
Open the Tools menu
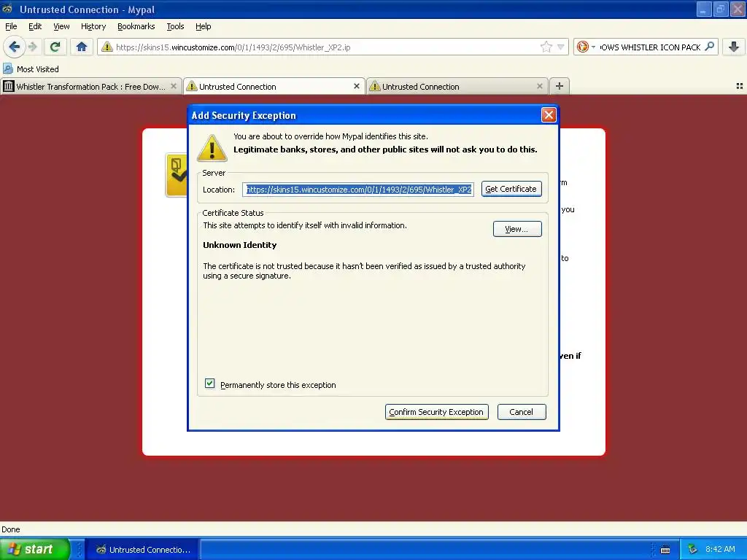pos(175,26)
